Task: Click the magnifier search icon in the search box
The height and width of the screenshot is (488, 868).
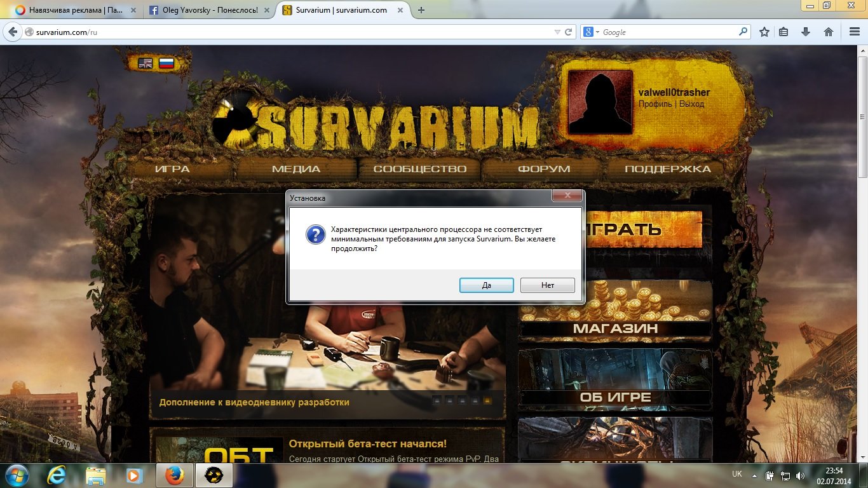Action: click(x=743, y=32)
